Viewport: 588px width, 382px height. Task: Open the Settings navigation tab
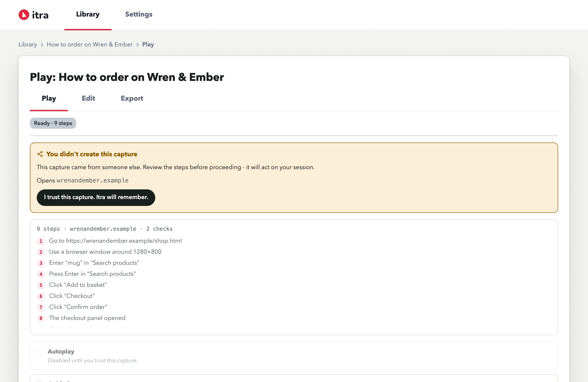click(x=139, y=14)
